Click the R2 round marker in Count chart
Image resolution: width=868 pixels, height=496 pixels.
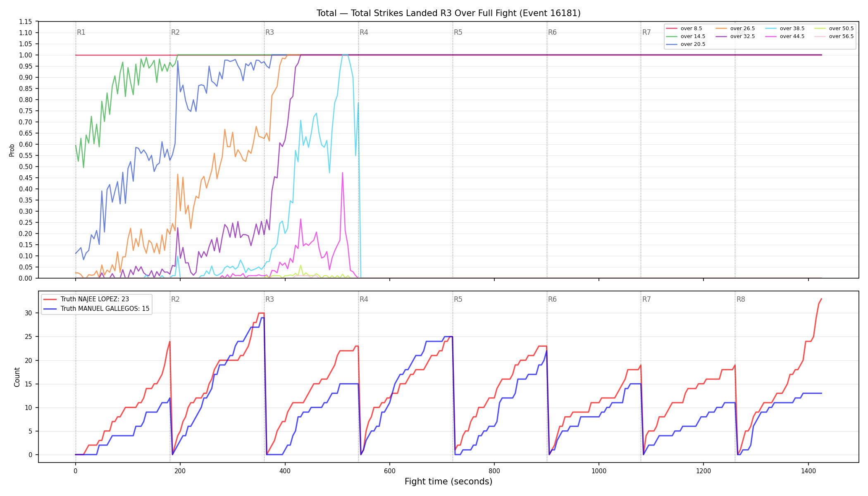(x=175, y=299)
